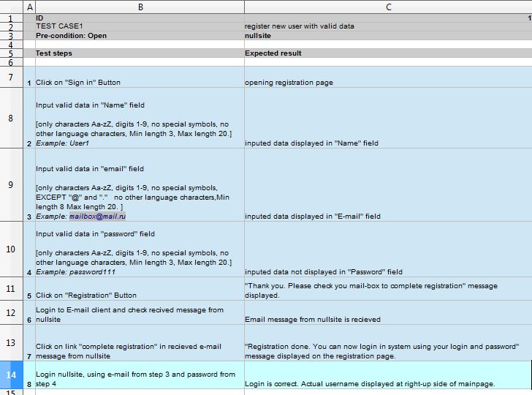
Task: Select row 12 header
Action: click(11, 312)
